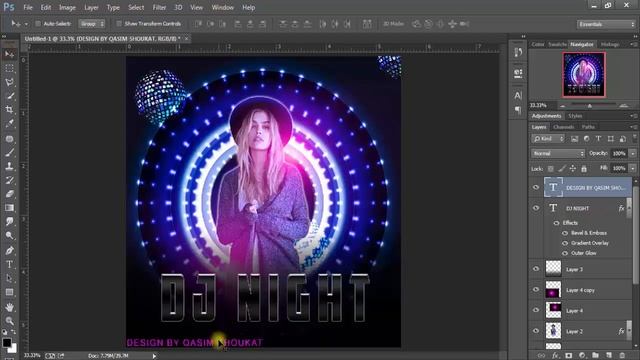Pick the Pen tool

point(9,250)
